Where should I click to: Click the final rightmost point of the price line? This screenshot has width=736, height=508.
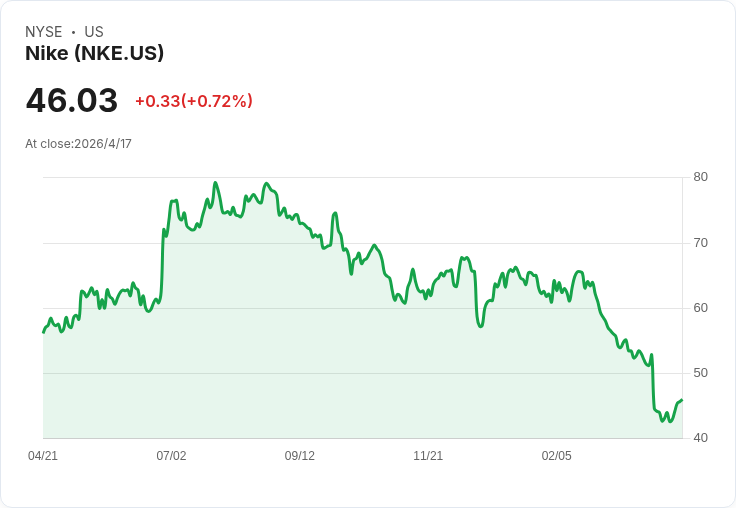click(682, 400)
